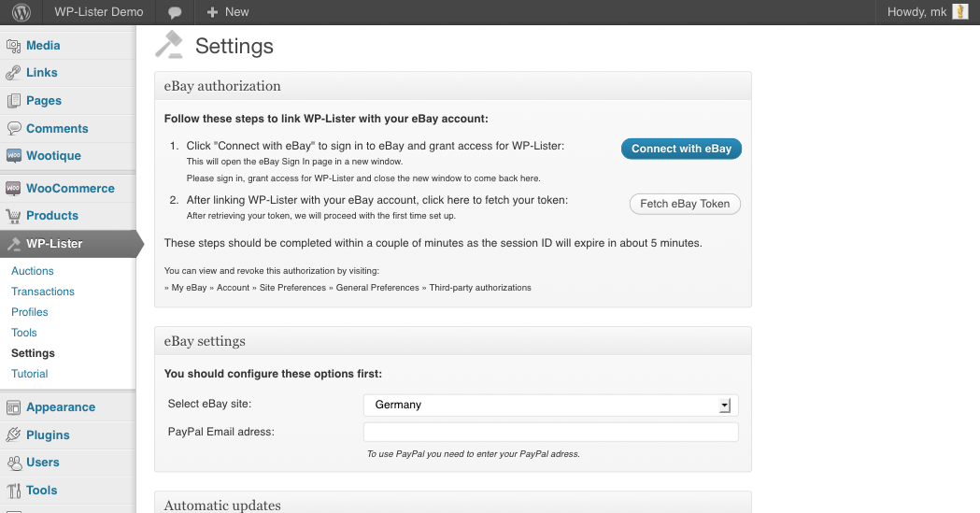Viewport: 980px width, 513px height.
Task: Open the Profiles submenu item
Action: pos(29,312)
